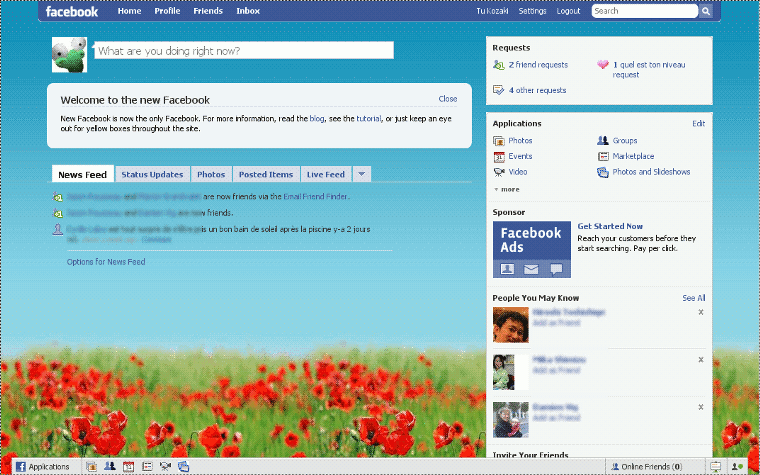The height and width of the screenshot is (475, 760).
Task: Click Photos icon in bottom bar
Action: [91, 467]
